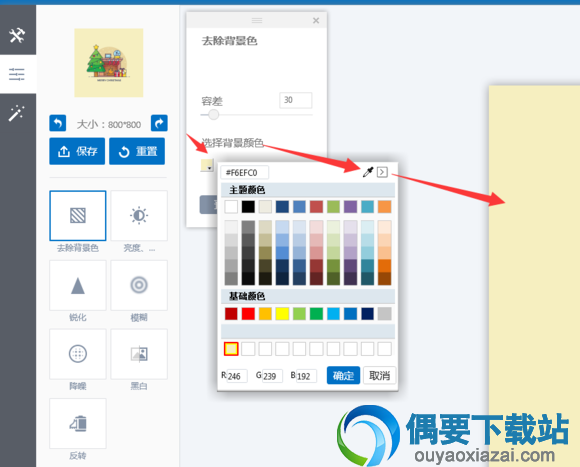Click the undo arrow button
Image resolution: width=580 pixels, height=467 pixels.
point(58,123)
